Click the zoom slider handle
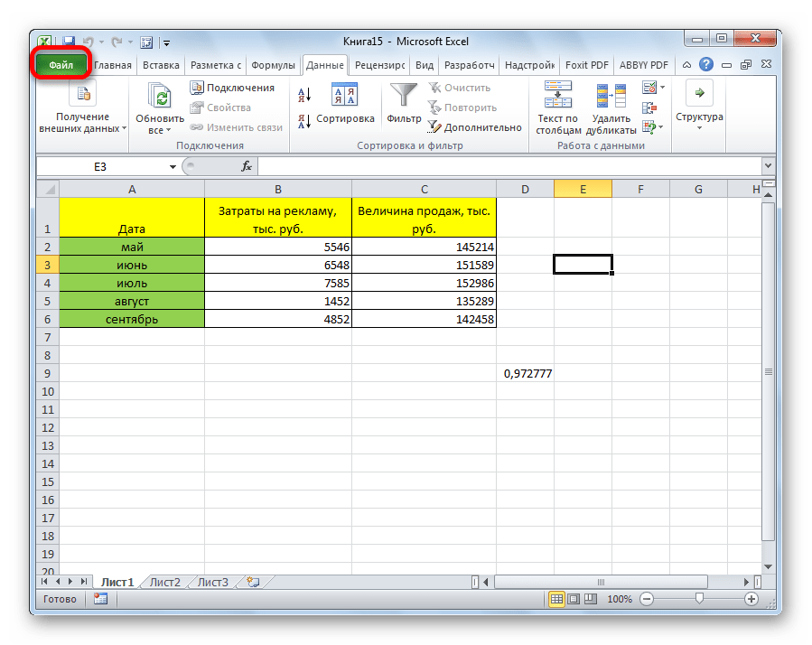The image size is (812, 645). click(x=699, y=599)
